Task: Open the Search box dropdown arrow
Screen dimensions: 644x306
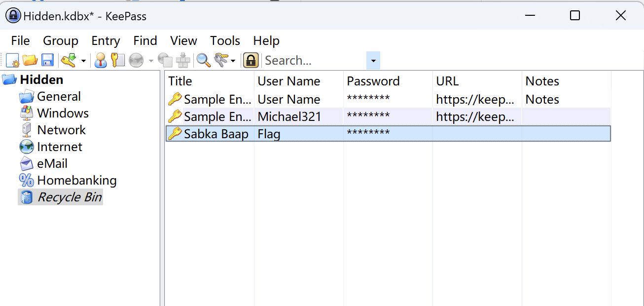Action: tap(373, 61)
